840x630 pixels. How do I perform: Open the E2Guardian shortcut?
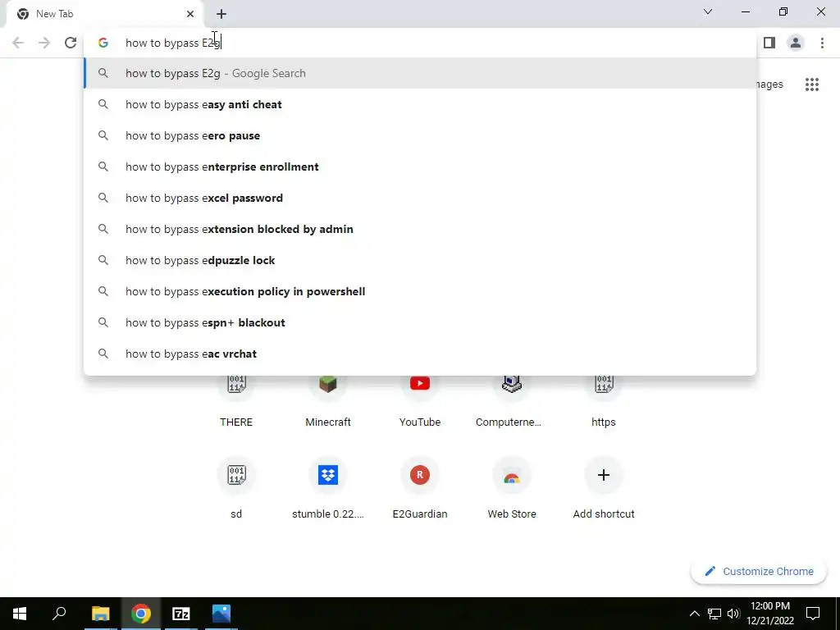pyautogui.click(x=420, y=487)
